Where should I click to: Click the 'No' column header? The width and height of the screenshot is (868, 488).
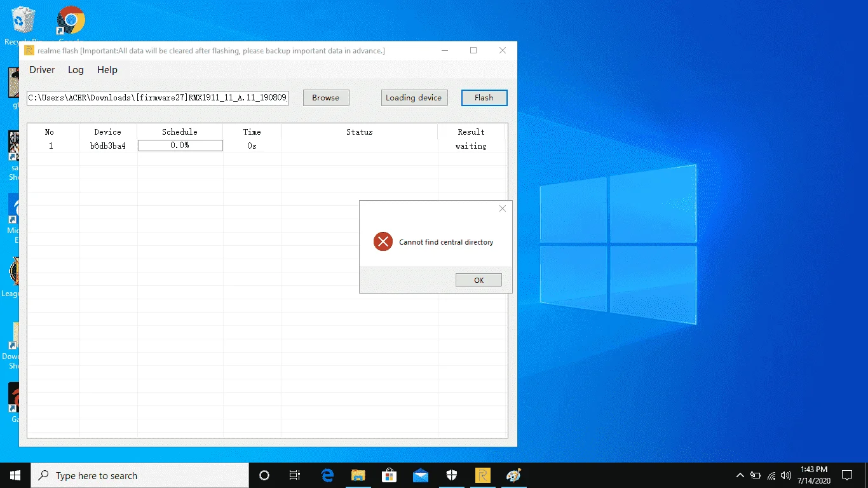tap(50, 132)
